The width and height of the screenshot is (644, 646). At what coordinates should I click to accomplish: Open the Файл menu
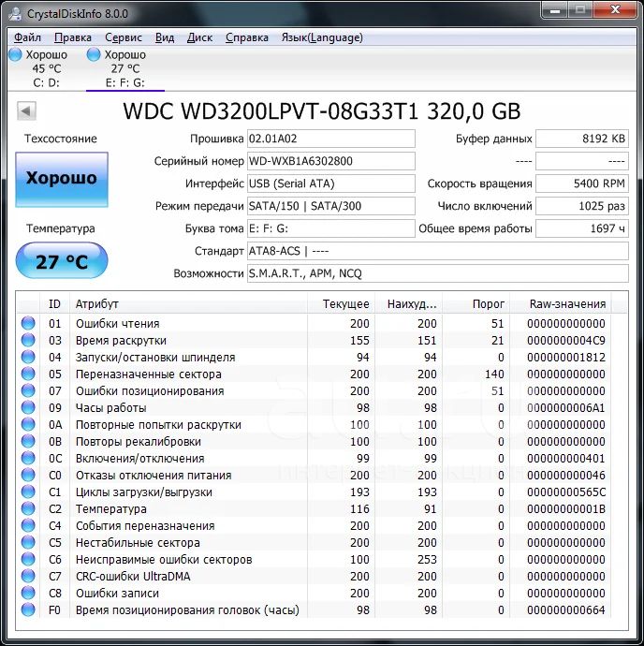pos(27,37)
